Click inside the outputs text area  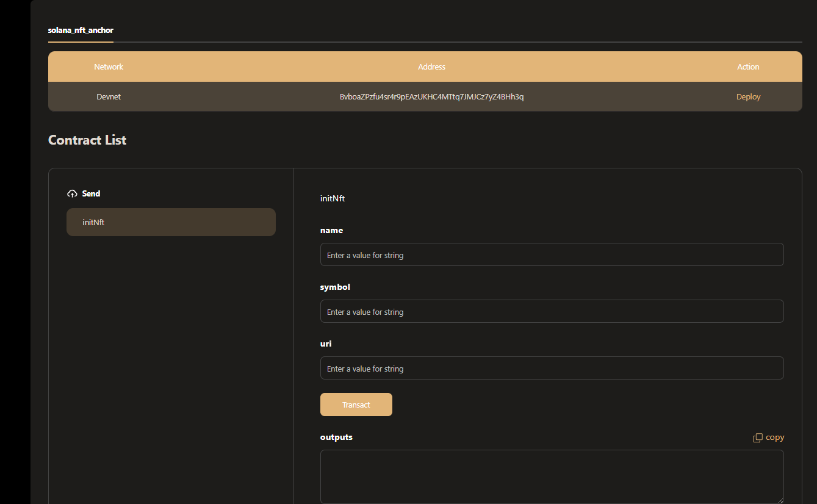552,477
